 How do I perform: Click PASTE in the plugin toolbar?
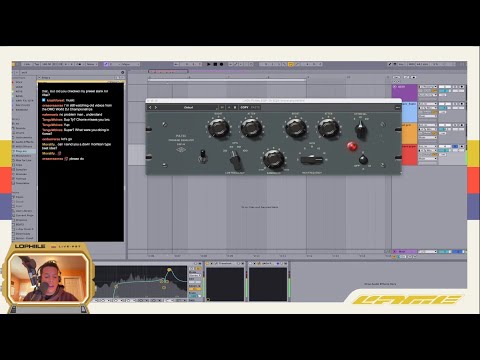255,108
